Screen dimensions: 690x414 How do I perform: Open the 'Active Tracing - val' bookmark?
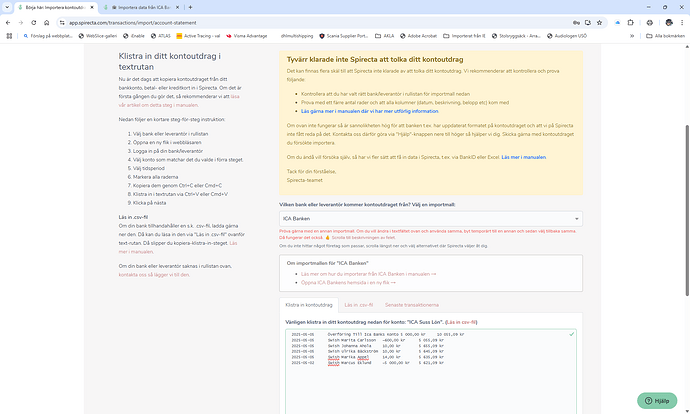[198, 36]
